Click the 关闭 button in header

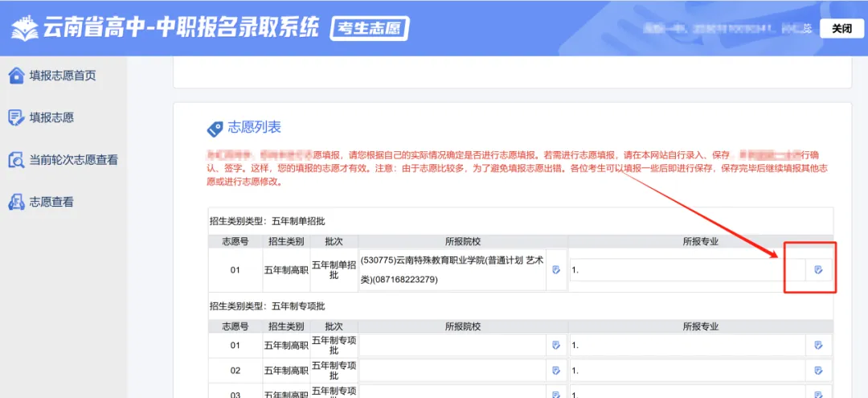(841, 29)
